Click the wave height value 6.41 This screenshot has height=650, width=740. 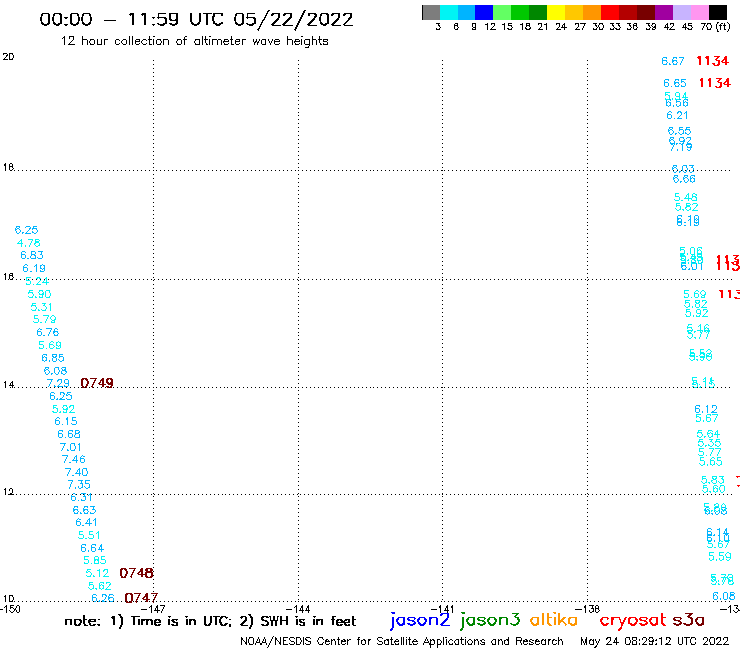(86, 523)
